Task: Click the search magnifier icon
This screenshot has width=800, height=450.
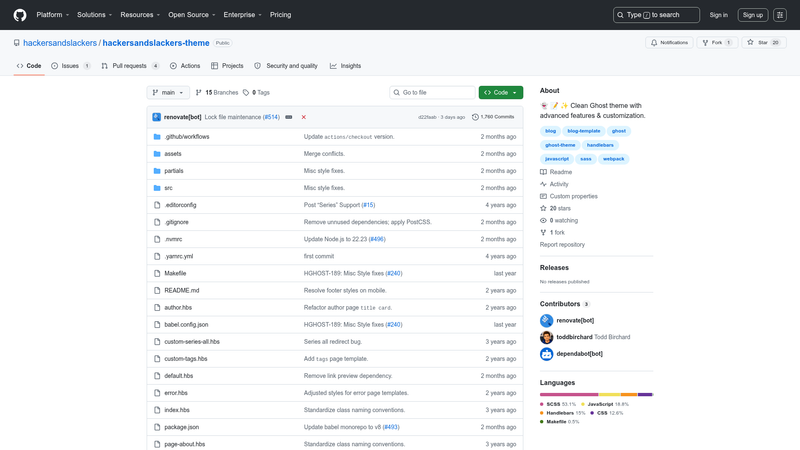Action: pos(620,15)
